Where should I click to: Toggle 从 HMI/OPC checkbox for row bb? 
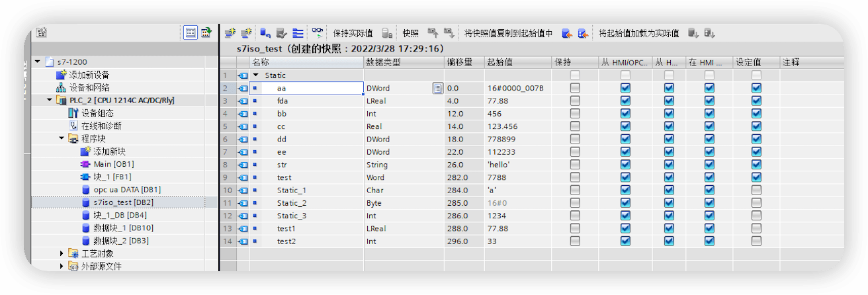click(x=625, y=113)
